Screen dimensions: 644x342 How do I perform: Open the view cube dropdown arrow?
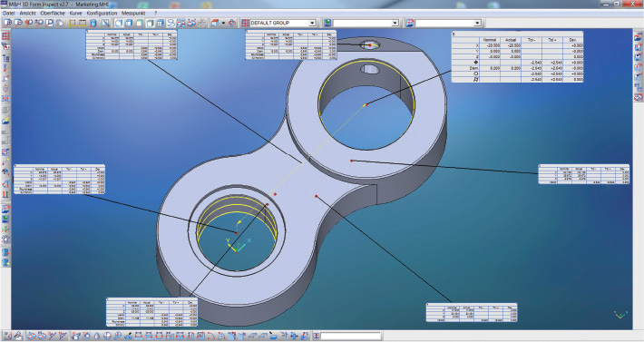point(223,23)
